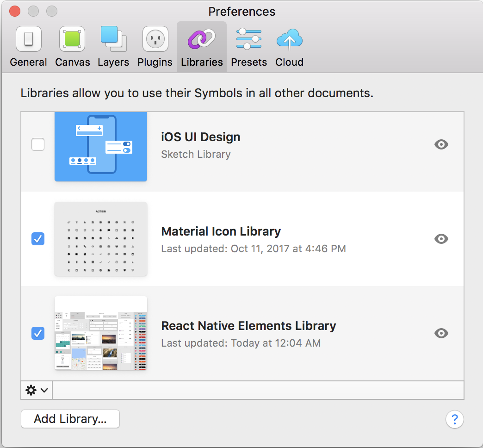Screen dimensions: 483x448
Task: Open help via the question mark button
Action: (x=455, y=419)
